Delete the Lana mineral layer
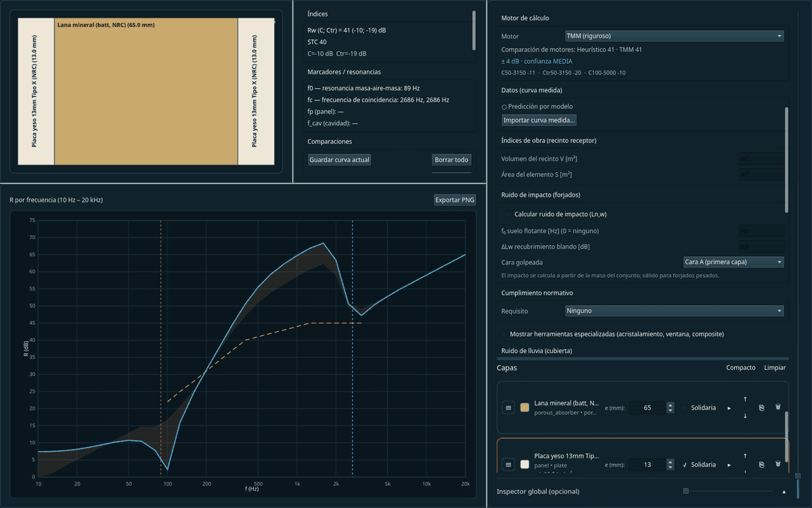The height and width of the screenshot is (508, 812). coord(777,407)
